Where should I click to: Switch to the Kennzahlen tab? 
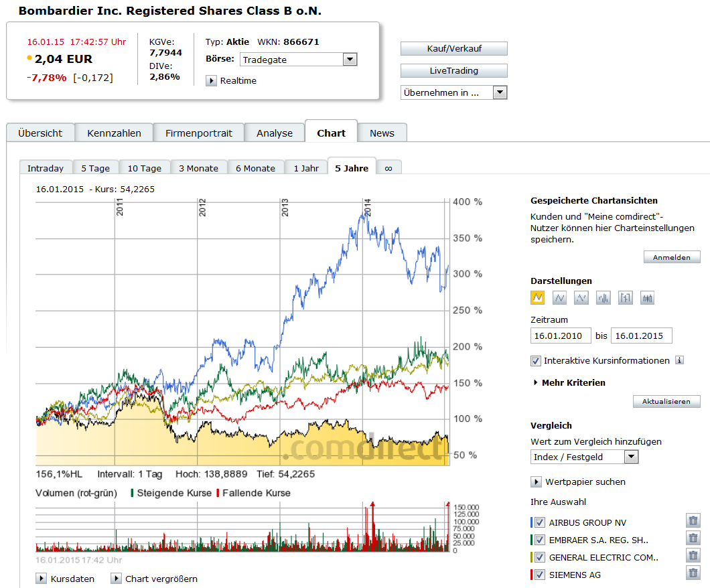click(114, 133)
